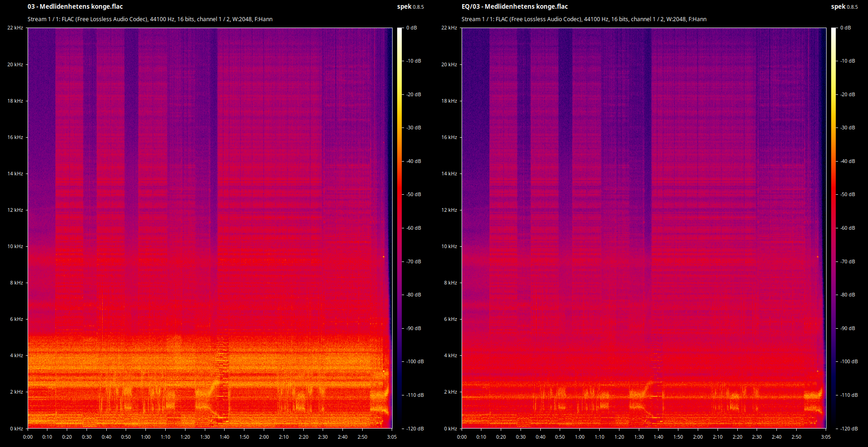
Task: Click the 20 kHz label on EQ frequency axis
Action: 449,64
